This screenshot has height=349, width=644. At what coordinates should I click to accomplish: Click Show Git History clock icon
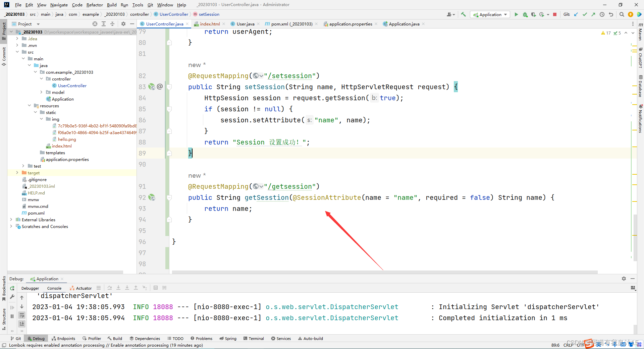coord(602,14)
